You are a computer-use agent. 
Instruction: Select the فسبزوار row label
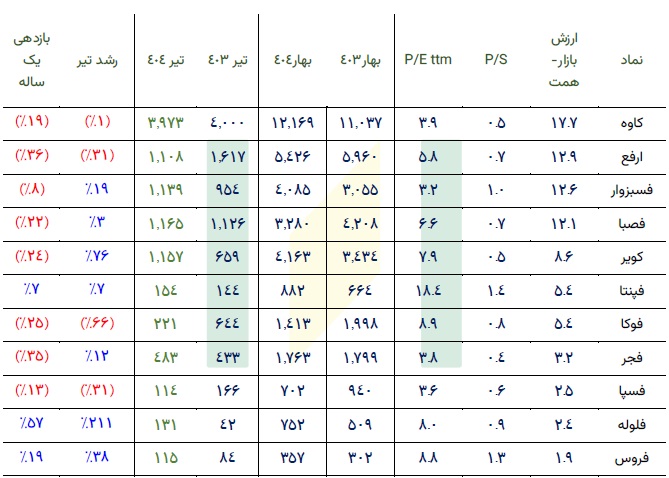pyautogui.click(x=631, y=190)
